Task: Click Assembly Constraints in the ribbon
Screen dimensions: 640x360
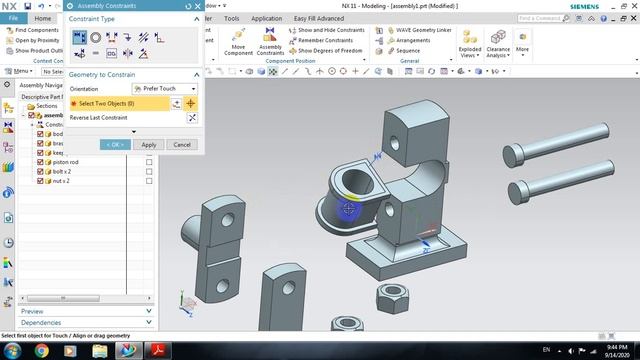Action: [x=270, y=42]
